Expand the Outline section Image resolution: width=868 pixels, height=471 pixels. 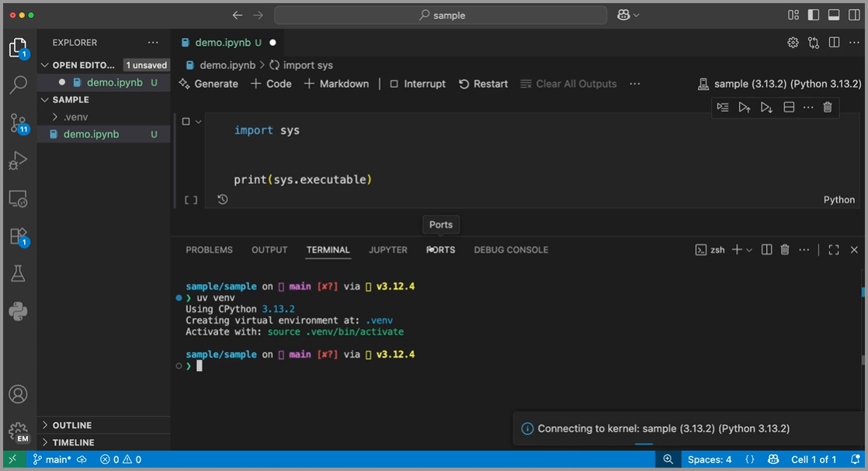coord(71,425)
